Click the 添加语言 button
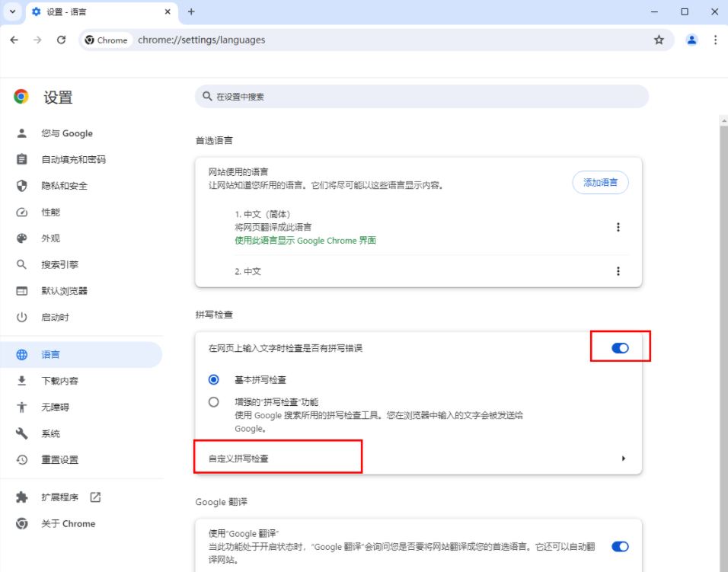728x572 pixels. [600, 183]
